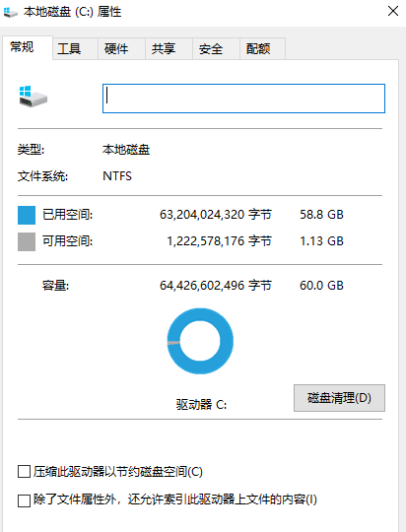Click the disk usage donut chart

point(200,341)
